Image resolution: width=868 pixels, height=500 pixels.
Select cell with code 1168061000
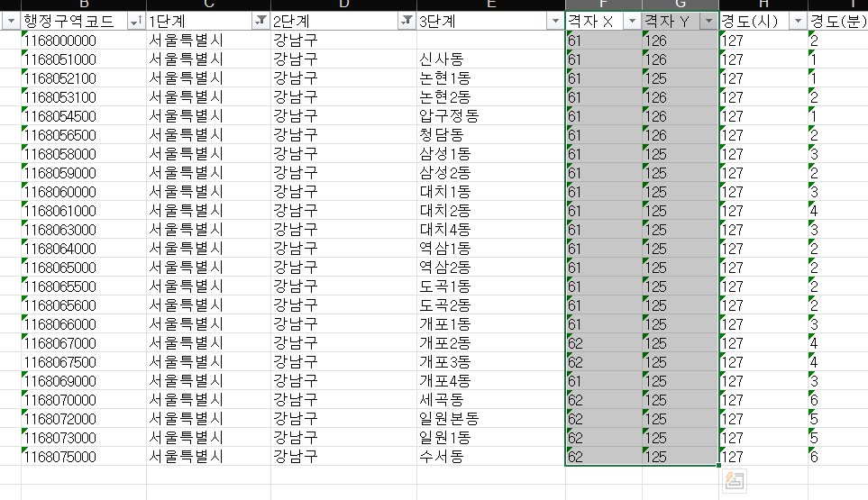(84, 211)
